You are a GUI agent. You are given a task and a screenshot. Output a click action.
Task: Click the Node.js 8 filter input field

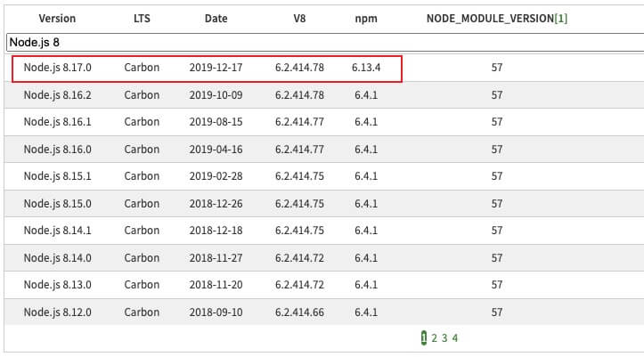[325, 42]
